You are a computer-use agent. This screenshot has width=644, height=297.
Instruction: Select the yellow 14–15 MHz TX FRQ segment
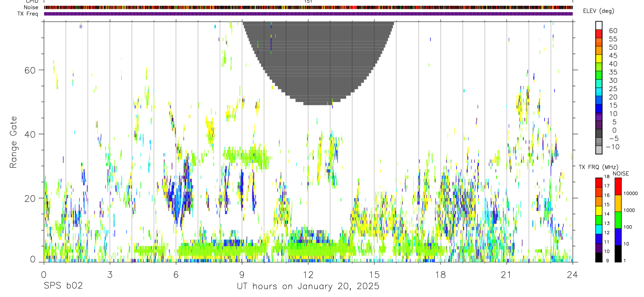(599, 210)
